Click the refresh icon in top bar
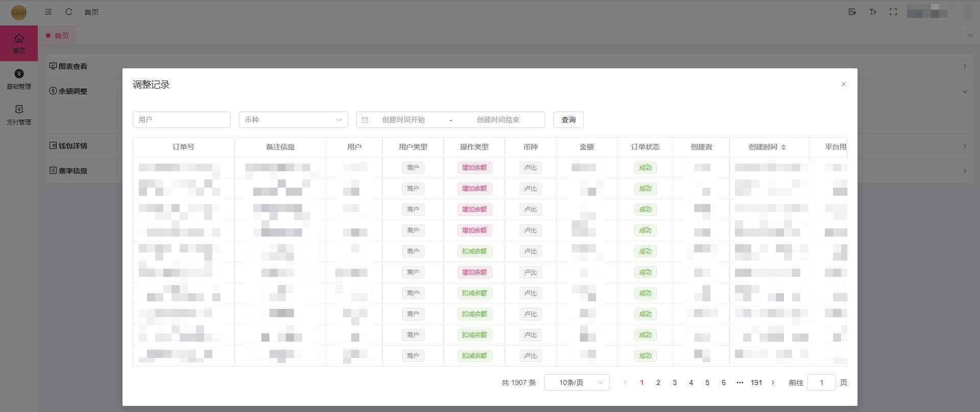This screenshot has width=980, height=412. click(x=69, y=12)
